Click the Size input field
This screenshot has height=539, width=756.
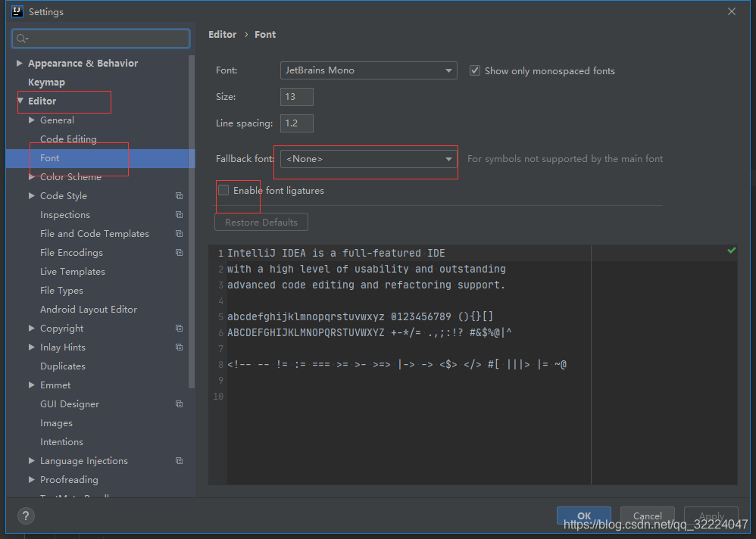pyautogui.click(x=296, y=97)
